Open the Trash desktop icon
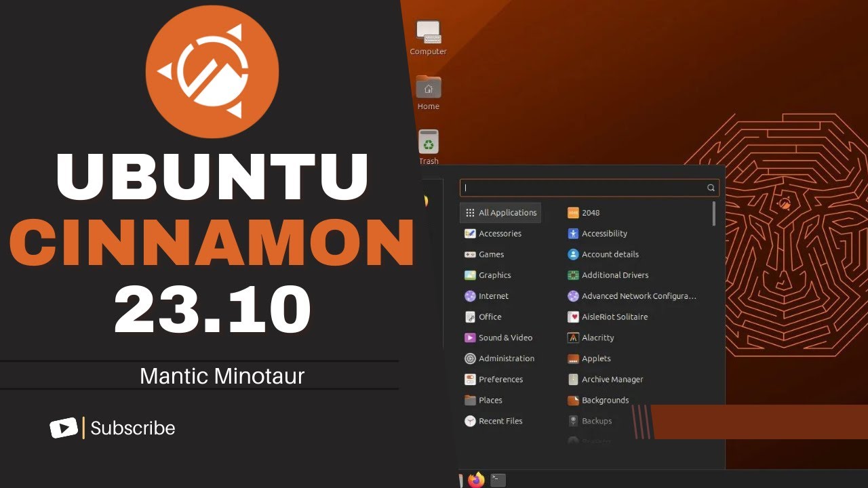868x488 pixels. pos(428,147)
